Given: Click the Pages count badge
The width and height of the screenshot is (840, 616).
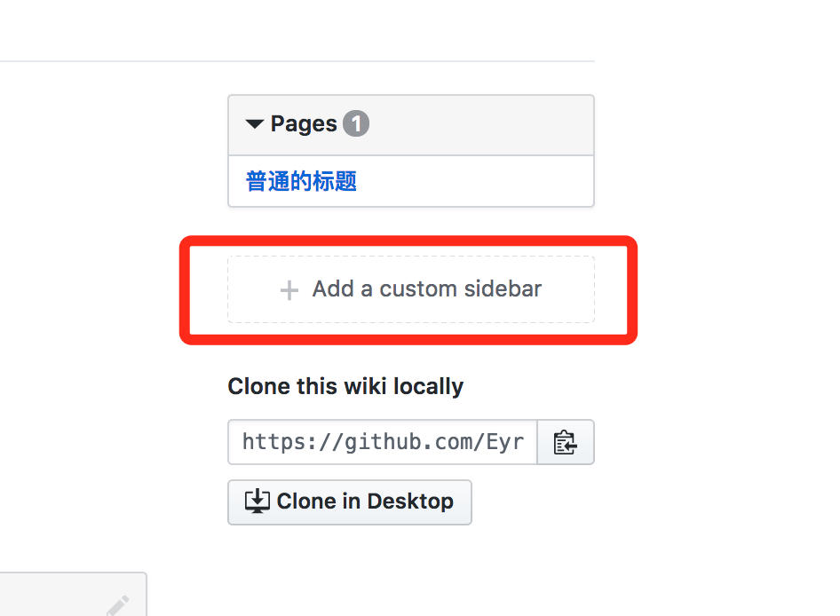Looking at the screenshot, I should [356, 123].
